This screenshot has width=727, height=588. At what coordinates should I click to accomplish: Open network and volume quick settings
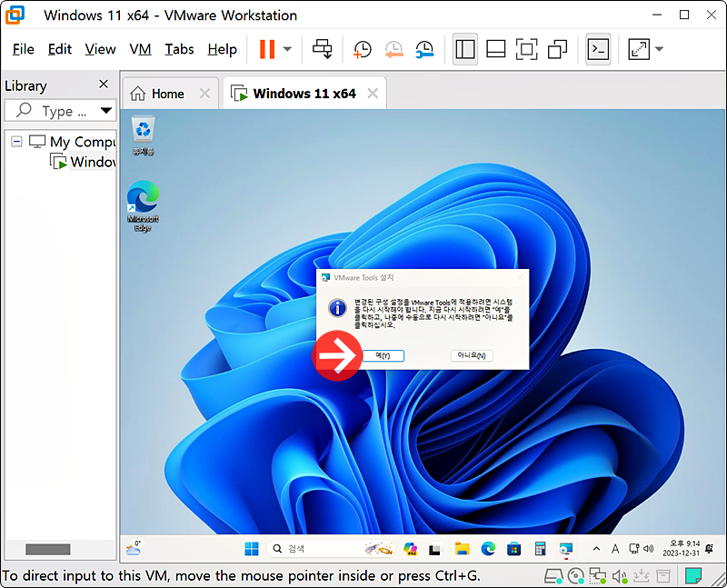pyautogui.click(x=642, y=549)
